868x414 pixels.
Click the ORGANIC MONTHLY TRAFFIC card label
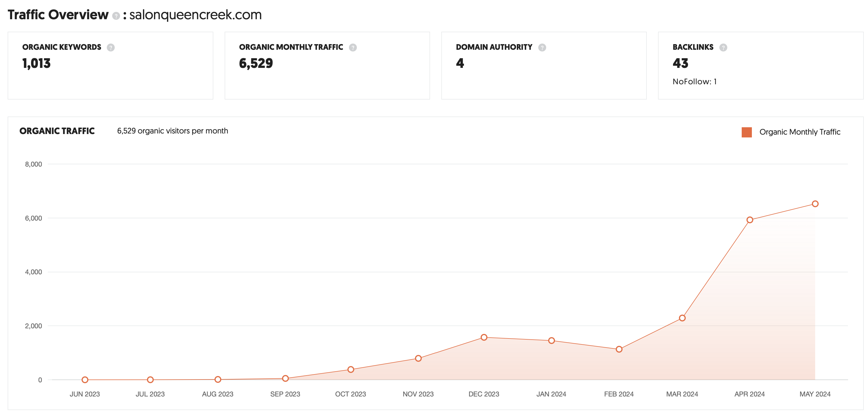click(291, 47)
